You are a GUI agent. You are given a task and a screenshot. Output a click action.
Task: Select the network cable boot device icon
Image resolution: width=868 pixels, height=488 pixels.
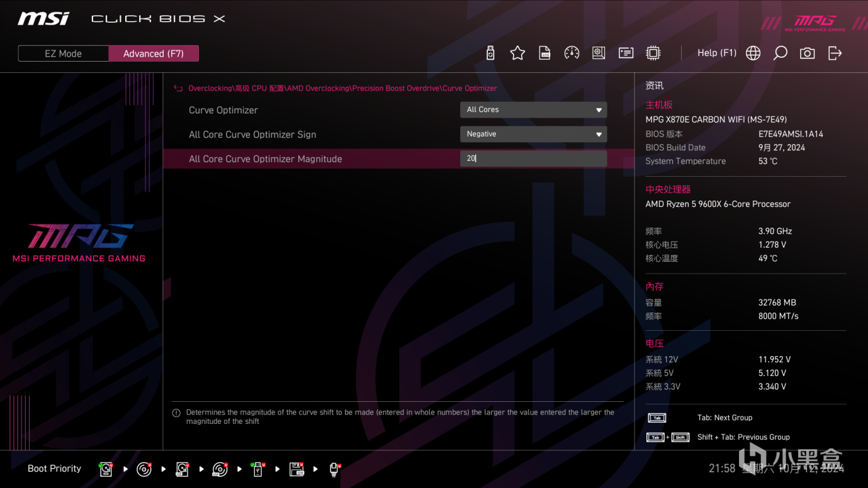335,469
